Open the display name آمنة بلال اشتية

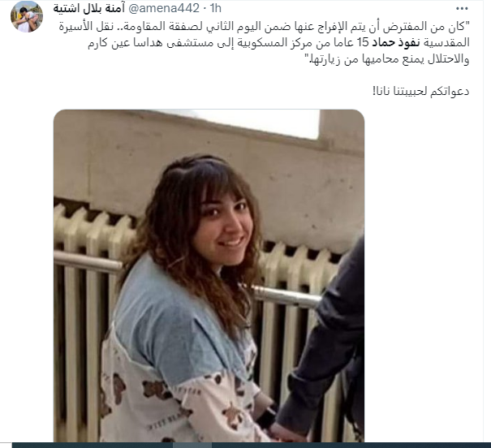coord(89,8)
